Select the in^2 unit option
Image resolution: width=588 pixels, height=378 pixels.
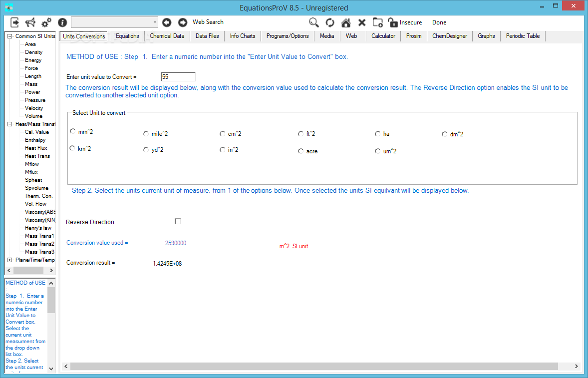(223, 150)
